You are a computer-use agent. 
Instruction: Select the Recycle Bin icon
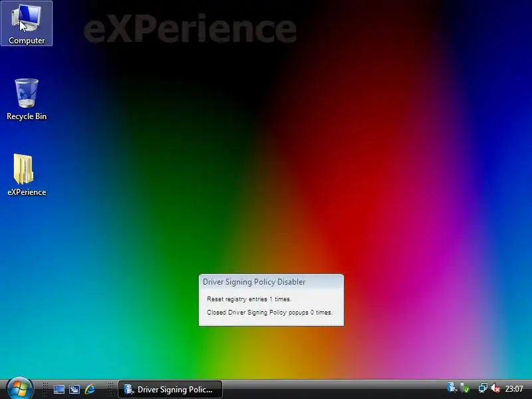click(x=27, y=99)
